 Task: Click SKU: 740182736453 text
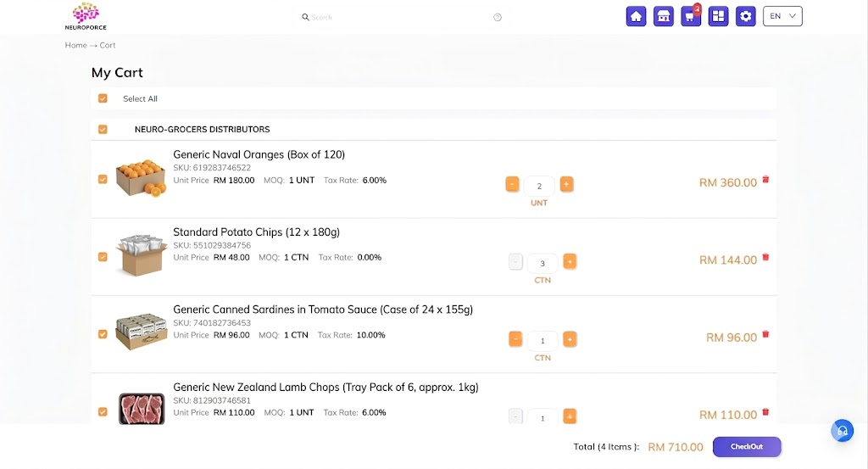click(212, 323)
